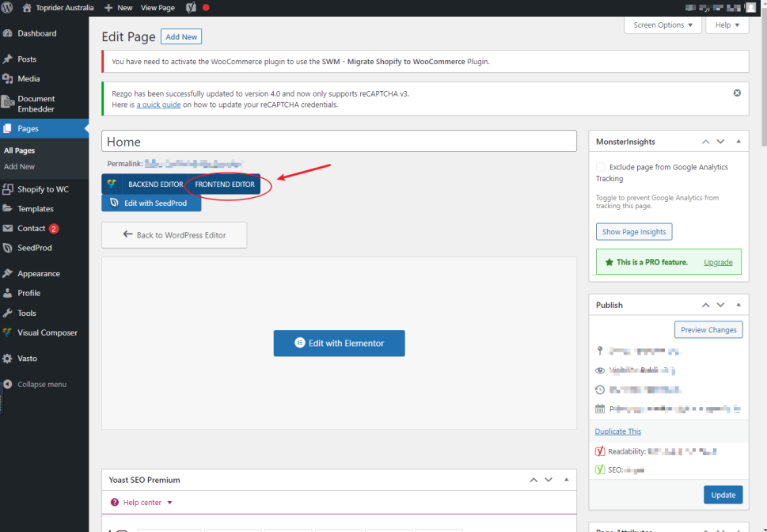Click the Shopify to WC icon

coord(7,189)
